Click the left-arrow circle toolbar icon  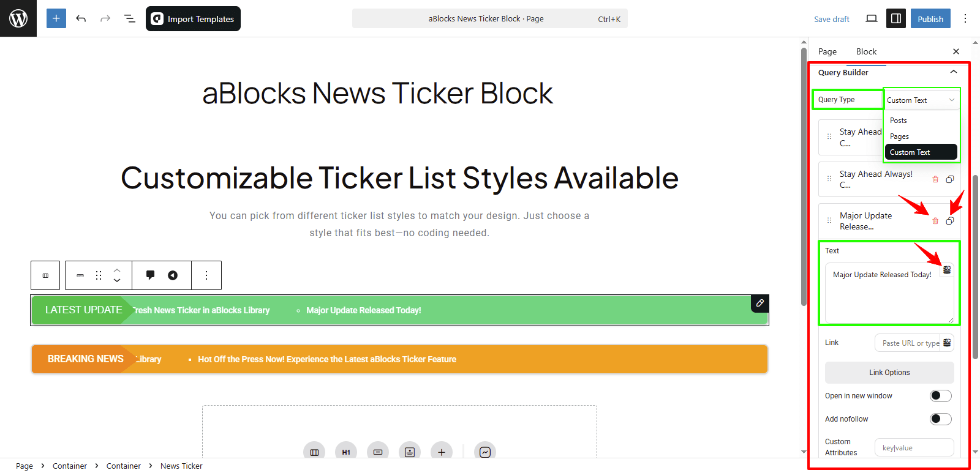(x=173, y=275)
